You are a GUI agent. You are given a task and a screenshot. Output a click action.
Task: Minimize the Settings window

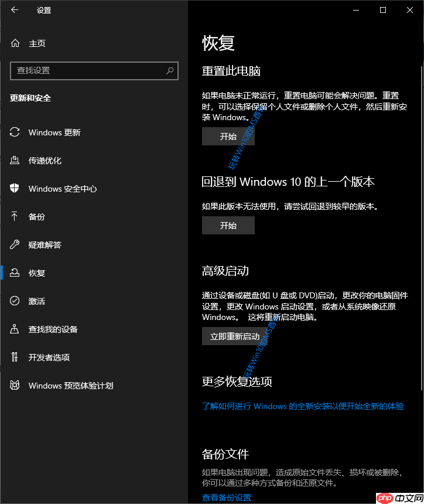(x=356, y=10)
